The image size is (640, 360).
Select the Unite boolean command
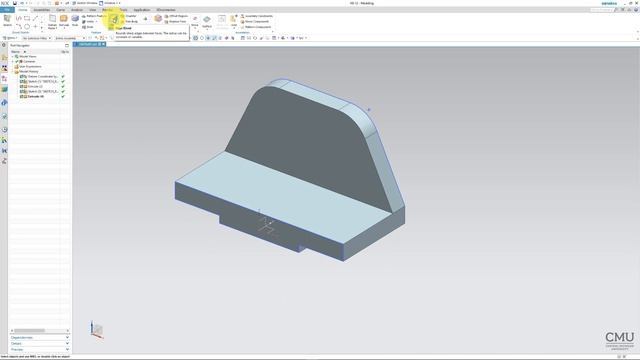pyautogui.click(x=89, y=22)
